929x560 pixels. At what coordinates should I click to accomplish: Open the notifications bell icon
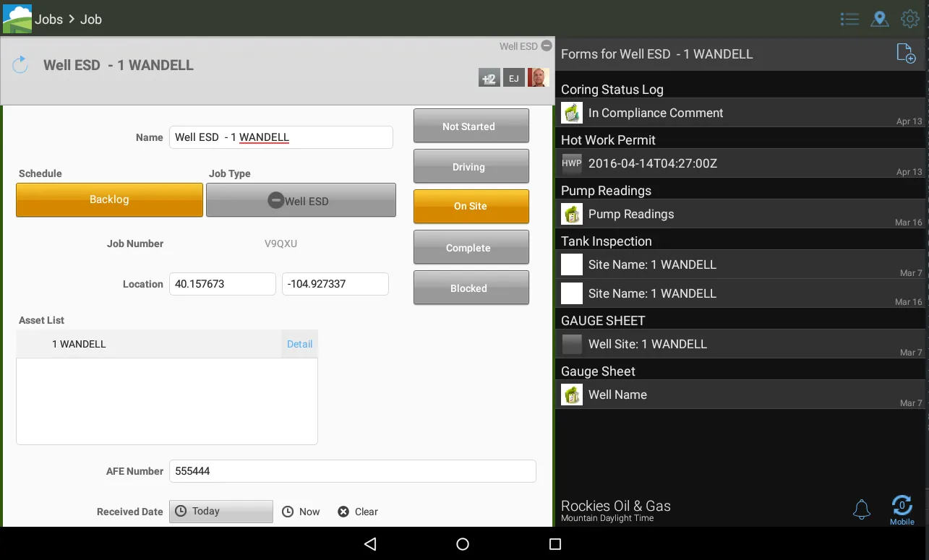tap(861, 509)
